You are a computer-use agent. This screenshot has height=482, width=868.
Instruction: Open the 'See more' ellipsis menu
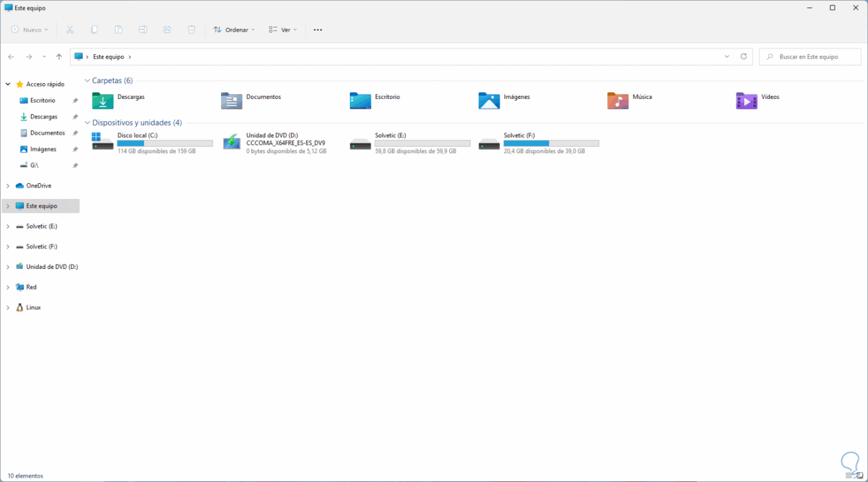318,29
